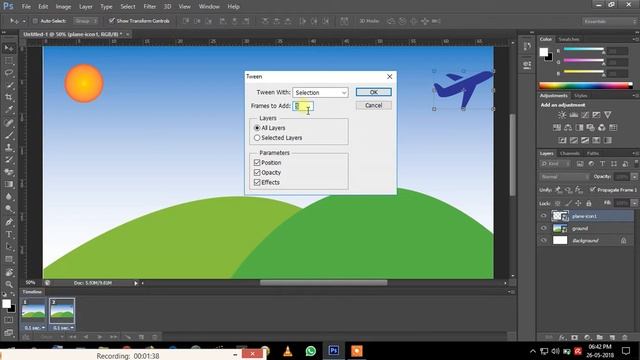640x360 pixels.
Task: Switch to the Channels tab
Action: coord(570,153)
